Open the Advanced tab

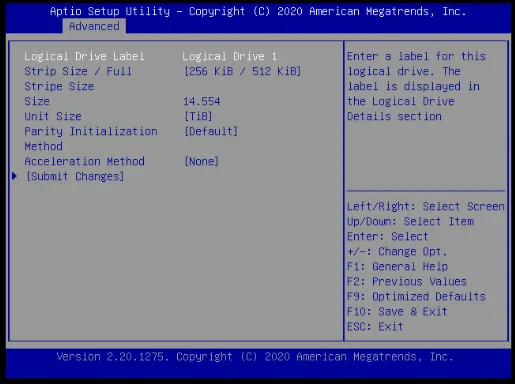pyautogui.click(x=94, y=26)
